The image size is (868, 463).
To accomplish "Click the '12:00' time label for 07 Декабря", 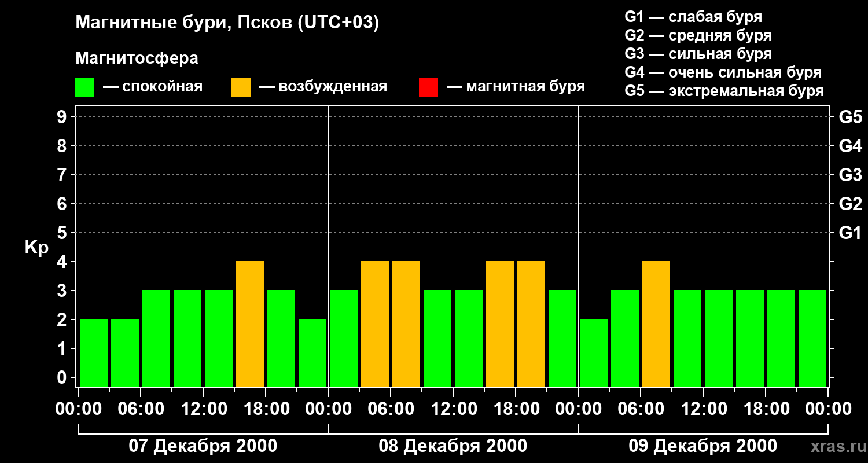I will tap(203, 409).
